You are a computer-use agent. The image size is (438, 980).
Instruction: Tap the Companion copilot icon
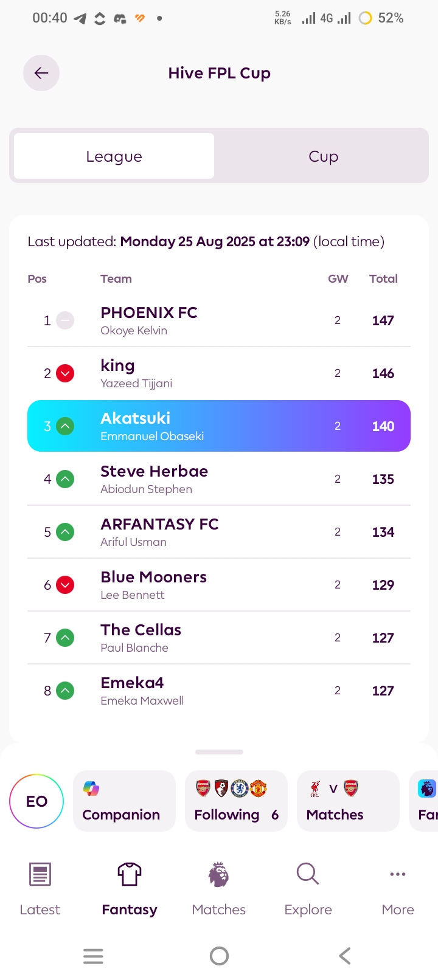[91, 788]
